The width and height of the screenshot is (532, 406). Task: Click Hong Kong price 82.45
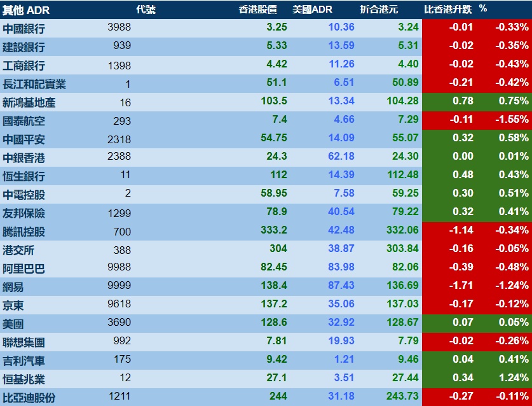coord(274,267)
